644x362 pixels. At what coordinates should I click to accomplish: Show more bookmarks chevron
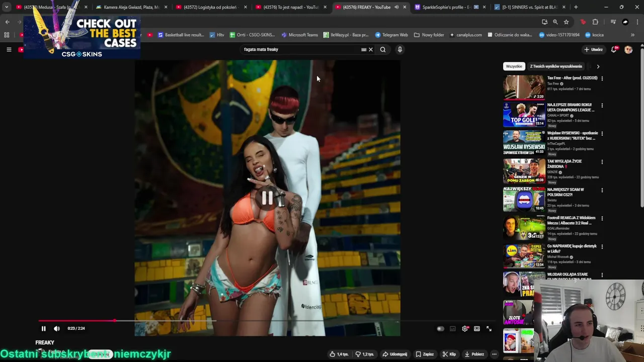pyautogui.click(x=632, y=35)
